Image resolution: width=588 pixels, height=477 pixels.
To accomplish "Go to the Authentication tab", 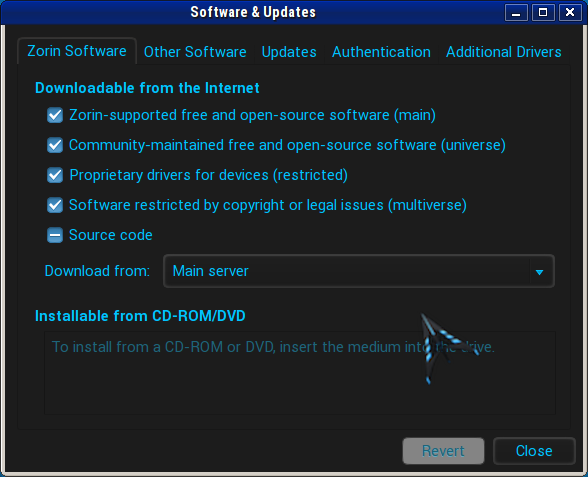I will coord(381,52).
